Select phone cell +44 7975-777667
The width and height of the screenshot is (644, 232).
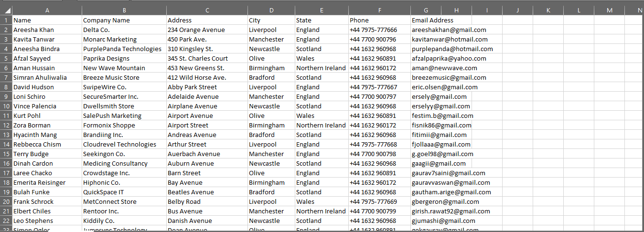(373, 87)
